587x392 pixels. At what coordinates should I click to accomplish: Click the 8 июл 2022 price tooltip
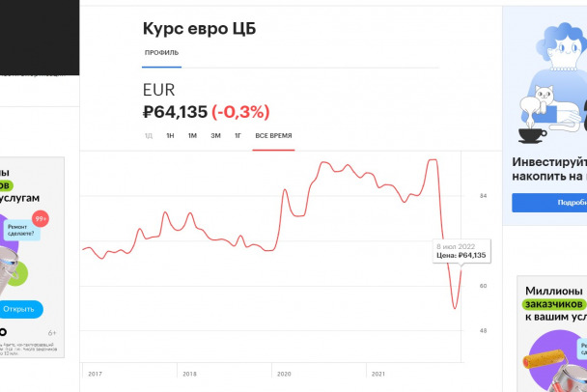click(461, 250)
